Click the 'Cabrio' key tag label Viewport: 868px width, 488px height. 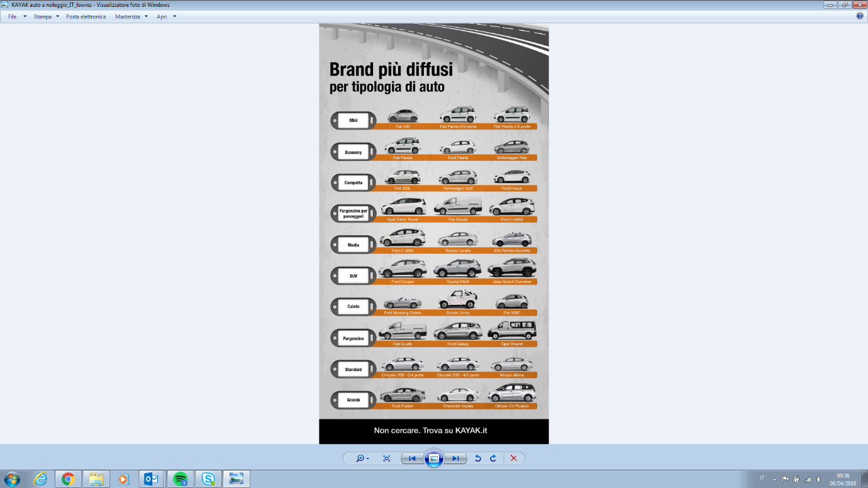(x=353, y=307)
